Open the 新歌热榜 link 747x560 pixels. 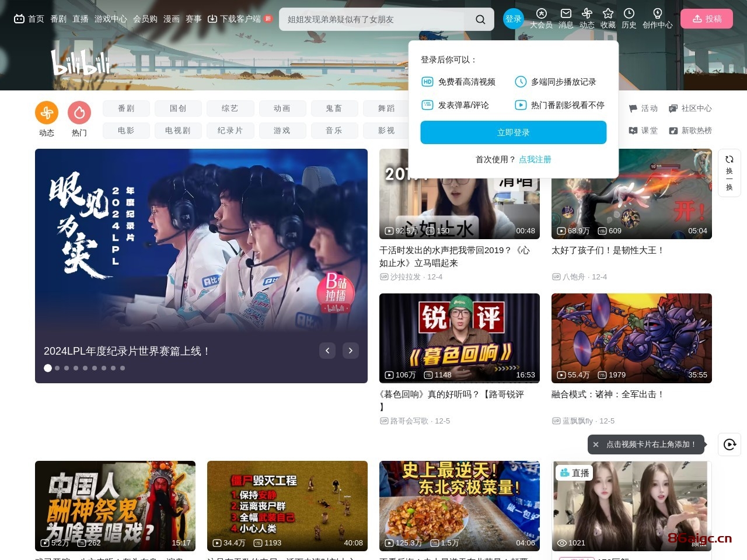click(x=690, y=131)
